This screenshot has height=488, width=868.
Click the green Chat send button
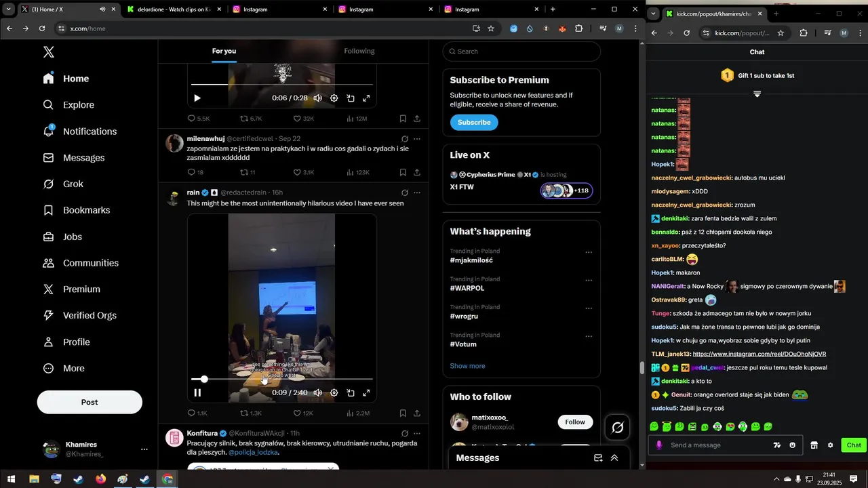854,445
